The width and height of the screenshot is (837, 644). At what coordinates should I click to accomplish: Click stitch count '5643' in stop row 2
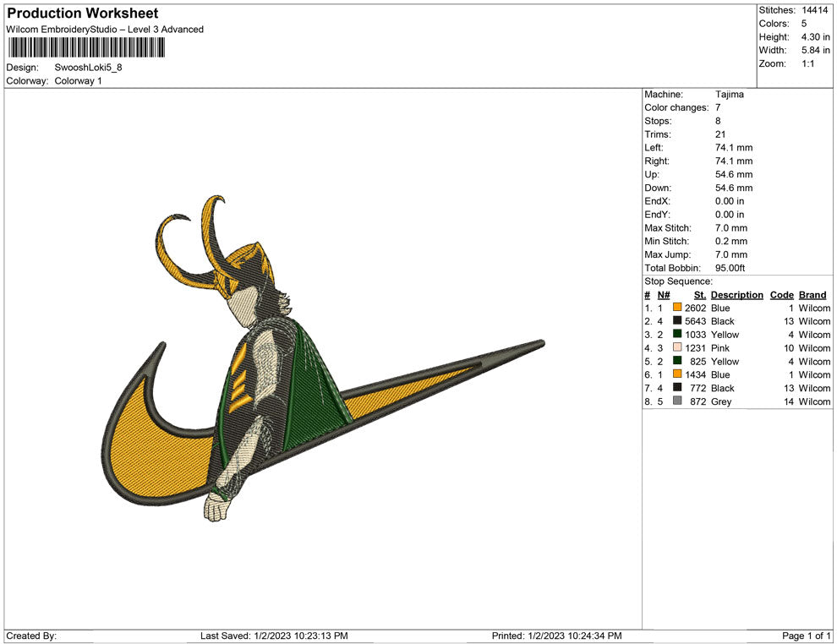coord(696,321)
